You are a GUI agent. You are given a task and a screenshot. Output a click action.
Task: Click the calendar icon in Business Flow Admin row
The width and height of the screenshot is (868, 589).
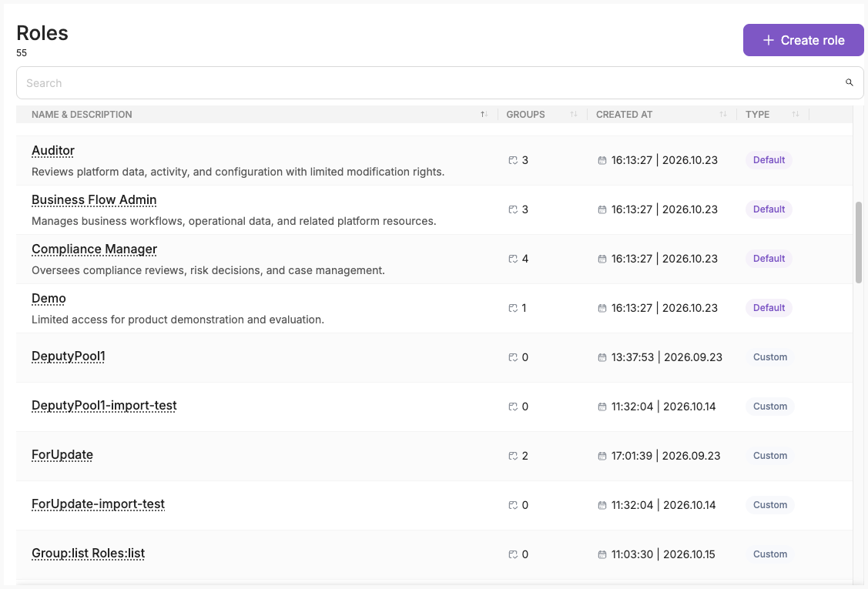pyautogui.click(x=602, y=209)
